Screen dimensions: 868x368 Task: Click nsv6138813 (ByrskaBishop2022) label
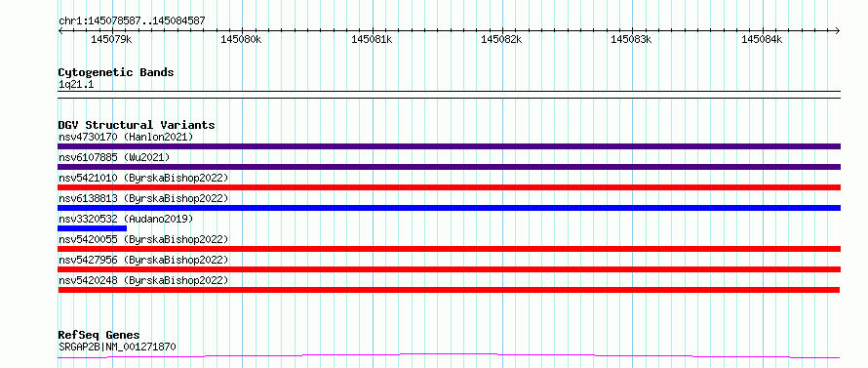[143, 198]
